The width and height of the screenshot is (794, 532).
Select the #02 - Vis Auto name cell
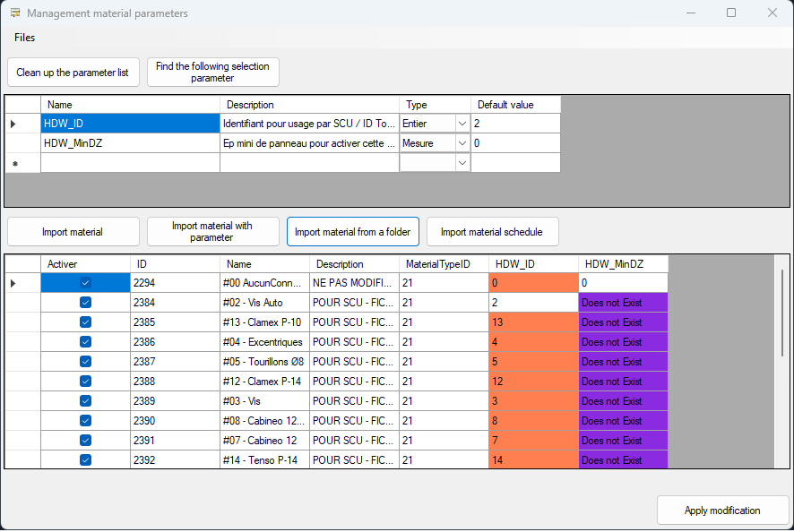(265, 303)
